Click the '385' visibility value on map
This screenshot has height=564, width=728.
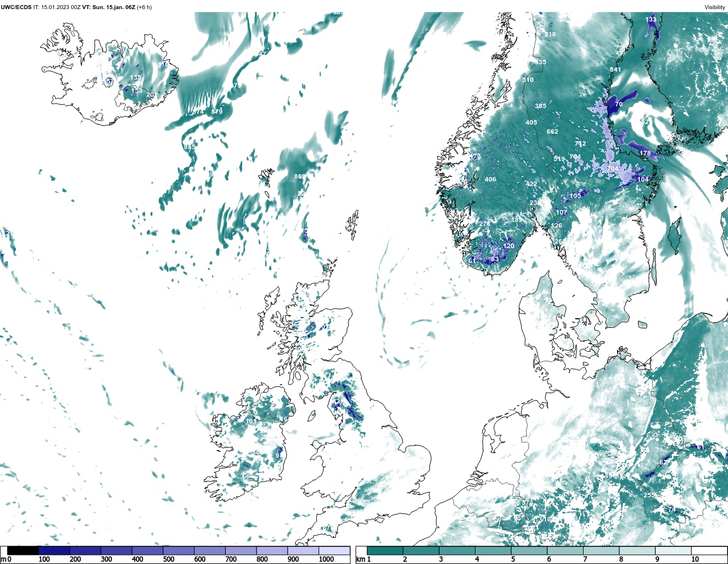(540, 106)
